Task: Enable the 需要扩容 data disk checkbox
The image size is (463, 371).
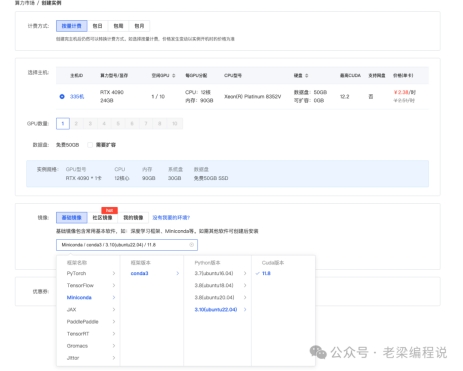Action: pyautogui.click(x=90, y=145)
